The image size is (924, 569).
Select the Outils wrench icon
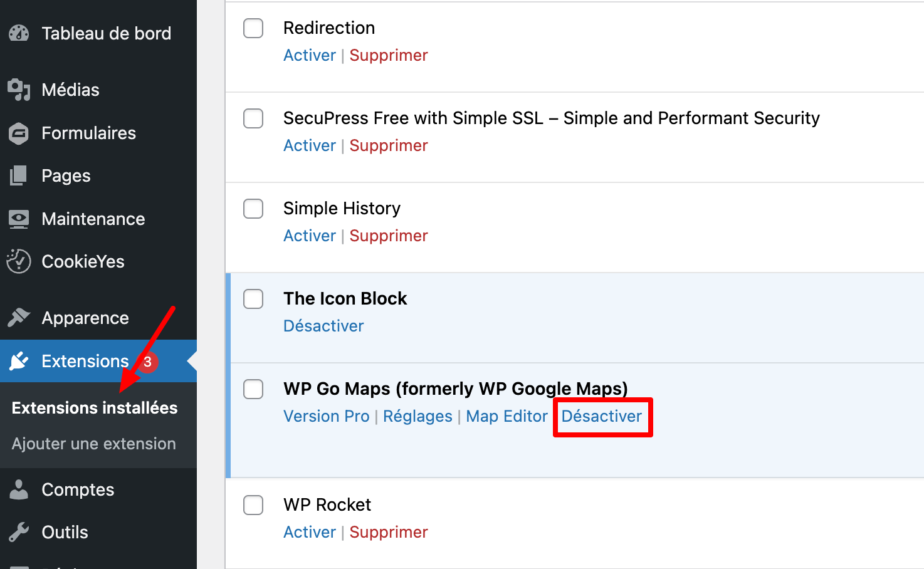19,532
